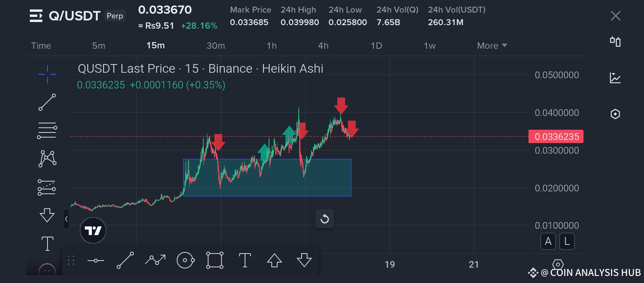
Task: Expand the More timeframes dropdown
Action: pyautogui.click(x=492, y=46)
